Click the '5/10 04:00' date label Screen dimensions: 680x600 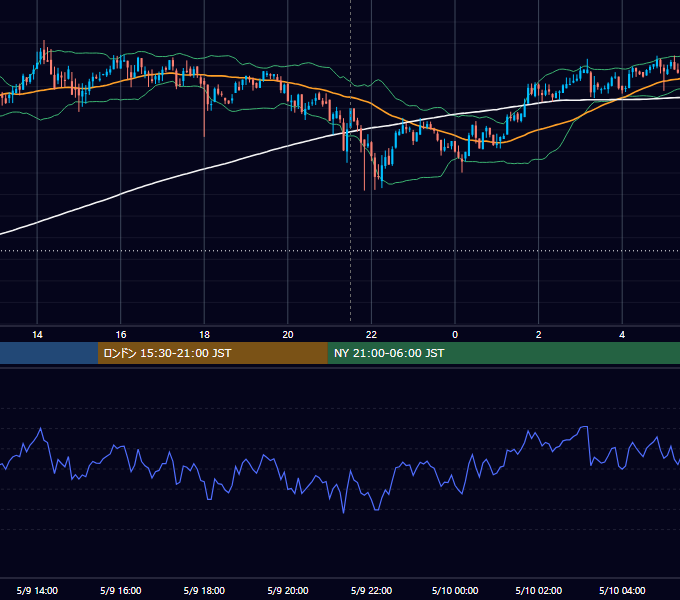coord(622,590)
